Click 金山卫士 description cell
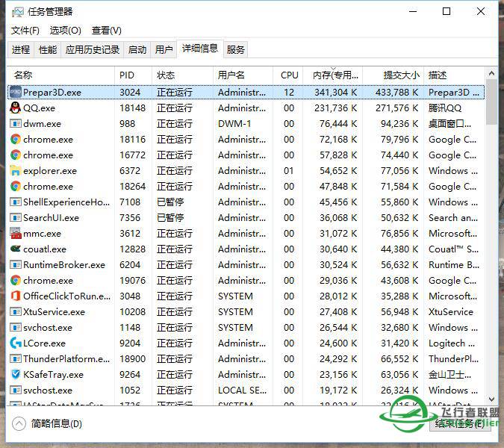This screenshot has width=504, height=448. pyautogui.click(x=449, y=374)
